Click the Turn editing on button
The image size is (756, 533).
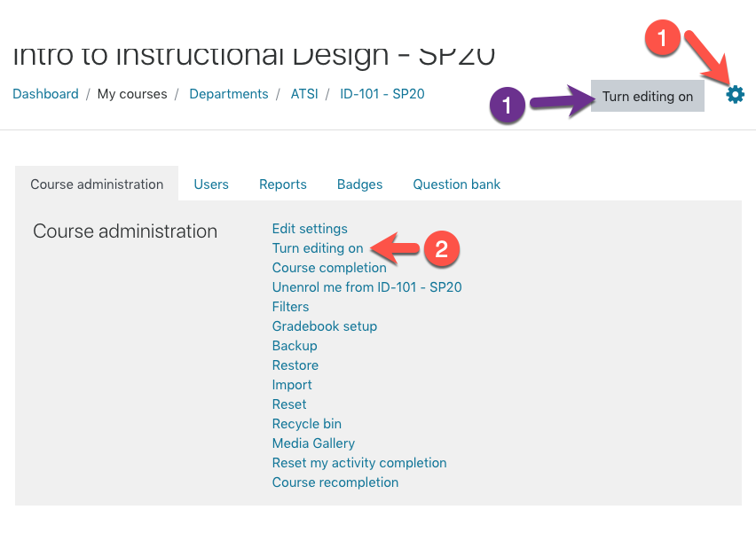coord(648,96)
